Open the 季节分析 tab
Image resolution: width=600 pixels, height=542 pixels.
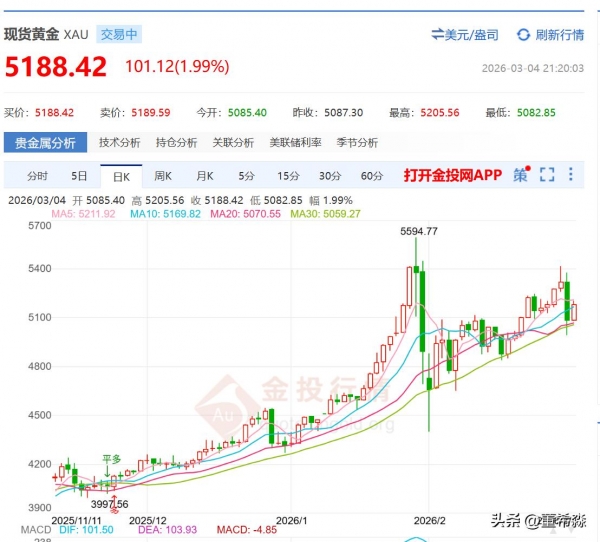[x=357, y=143]
